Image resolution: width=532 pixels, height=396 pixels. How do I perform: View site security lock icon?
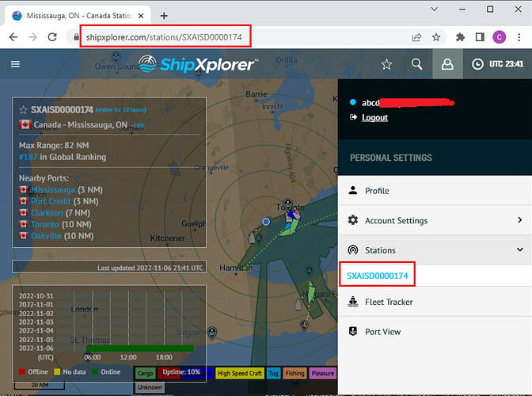click(76, 37)
